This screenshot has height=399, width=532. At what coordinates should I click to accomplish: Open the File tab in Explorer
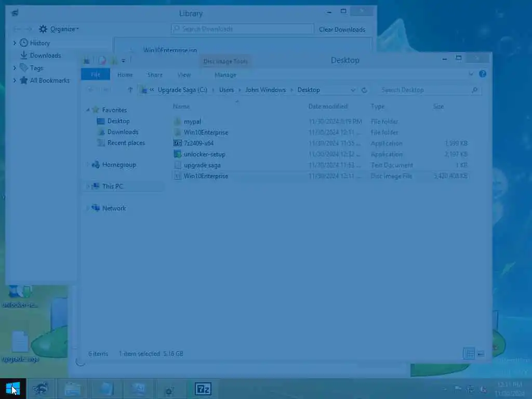tap(96, 74)
